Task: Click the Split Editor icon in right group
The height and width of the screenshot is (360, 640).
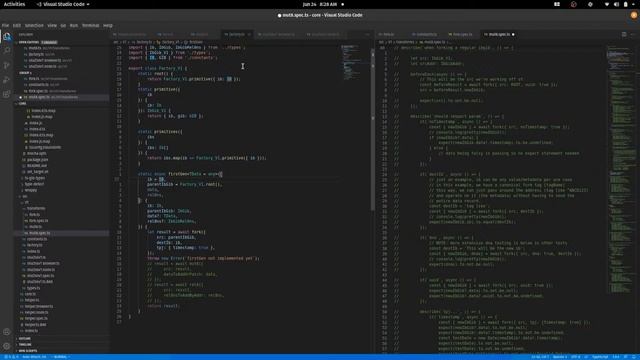Action: pos(624,34)
